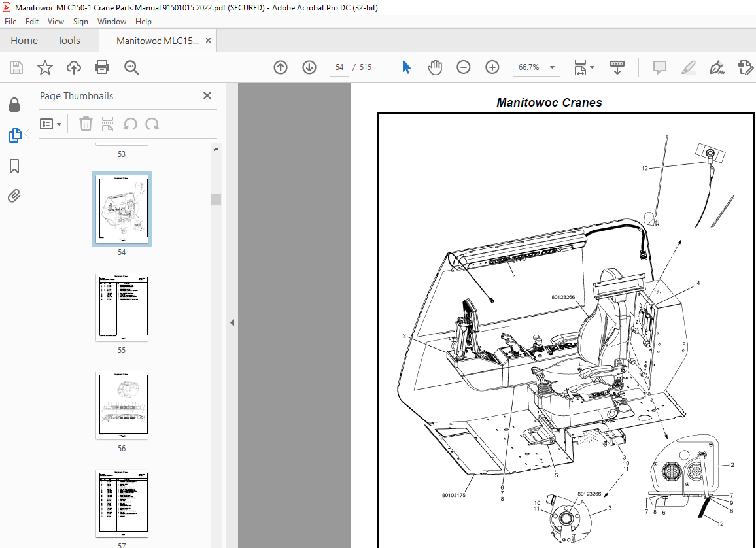The image size is (756, 548).
Task: Open the View menu
Action: 56,21
